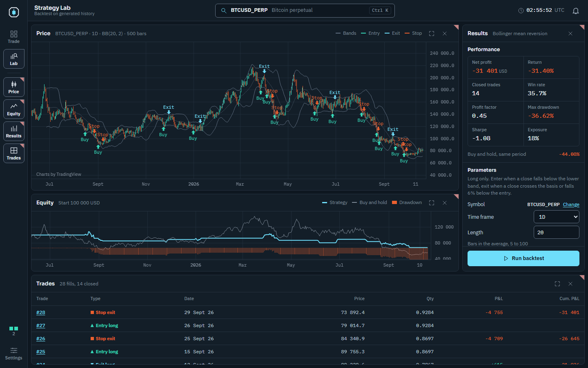
Task: Click the Date column header in Trades
Action: pyautogui.click(x=189, y=298)
